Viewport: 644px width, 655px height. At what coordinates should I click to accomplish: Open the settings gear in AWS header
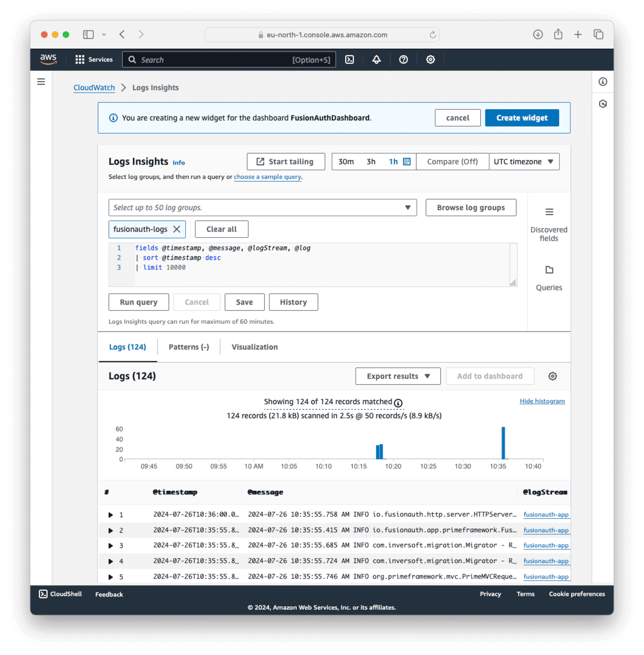(430, 60)
